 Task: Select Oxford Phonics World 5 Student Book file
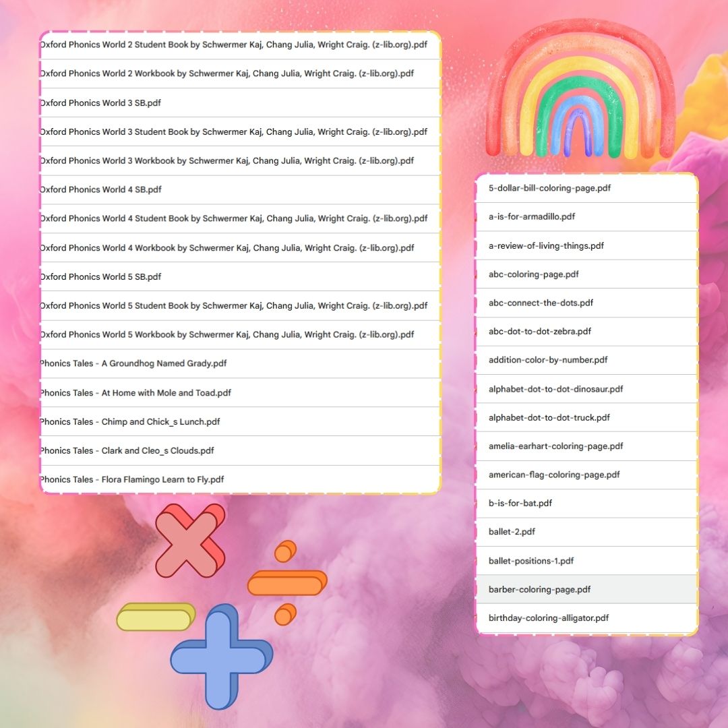[233, 305]
